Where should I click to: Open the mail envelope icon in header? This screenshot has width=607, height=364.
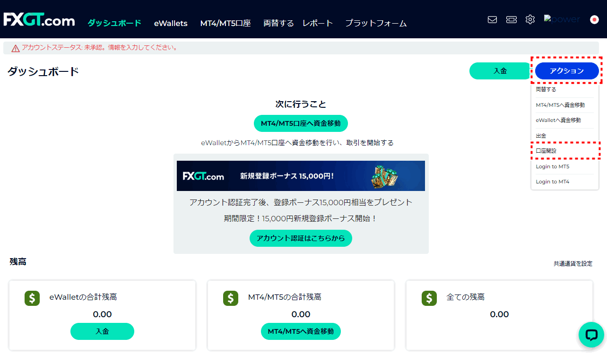tap(492, 19)
